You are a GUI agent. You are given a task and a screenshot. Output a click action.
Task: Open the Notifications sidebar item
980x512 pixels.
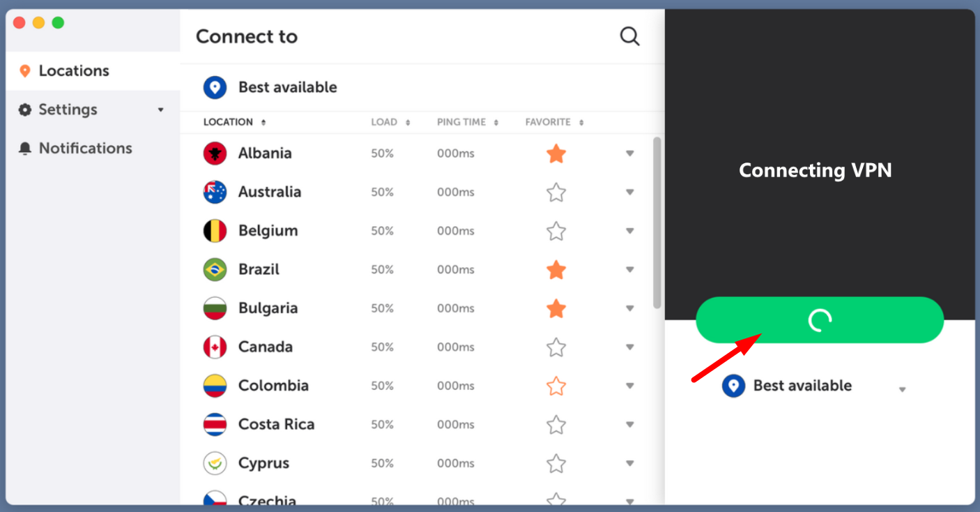(93, 149)
